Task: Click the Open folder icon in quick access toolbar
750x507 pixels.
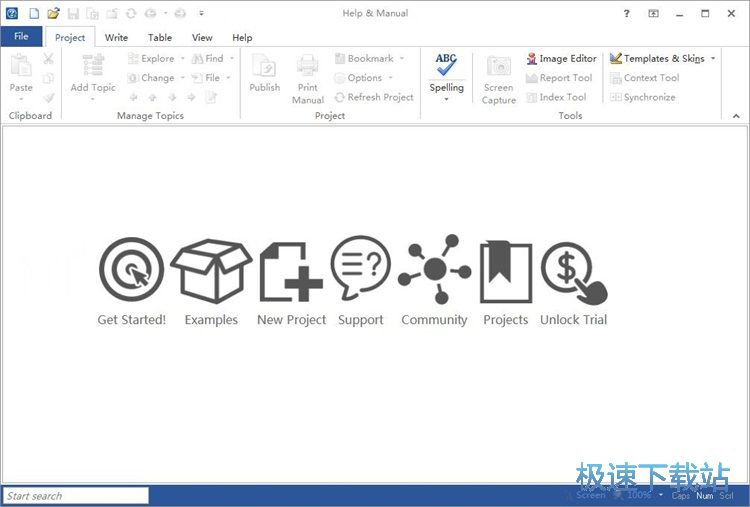Action: pyautogui.click(x=54, y=13)
